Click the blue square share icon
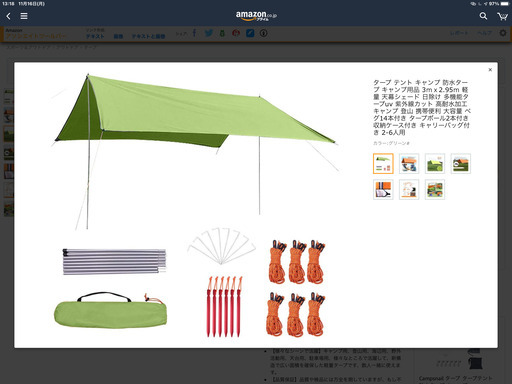 click(250, 33)
